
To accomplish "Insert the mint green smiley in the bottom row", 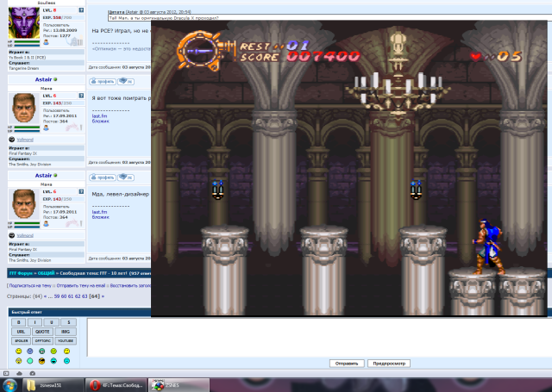I will coord(30,361).
